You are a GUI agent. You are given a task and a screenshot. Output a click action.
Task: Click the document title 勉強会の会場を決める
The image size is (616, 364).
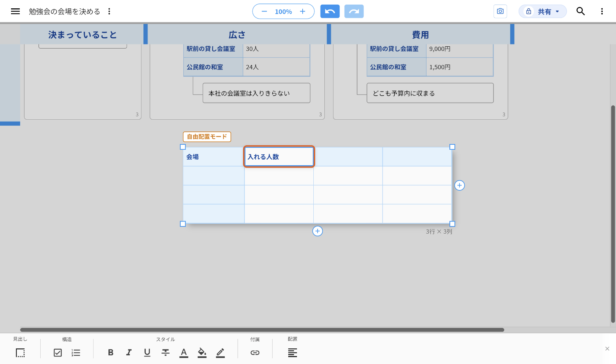65,11
